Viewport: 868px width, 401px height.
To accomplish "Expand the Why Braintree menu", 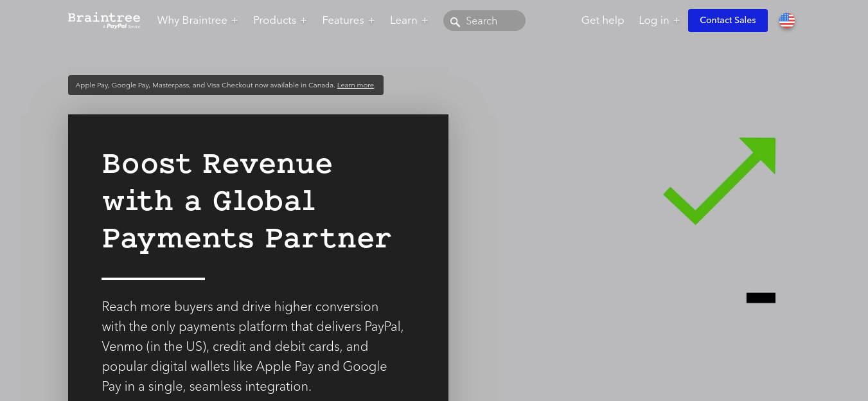I will pos(197,21).
